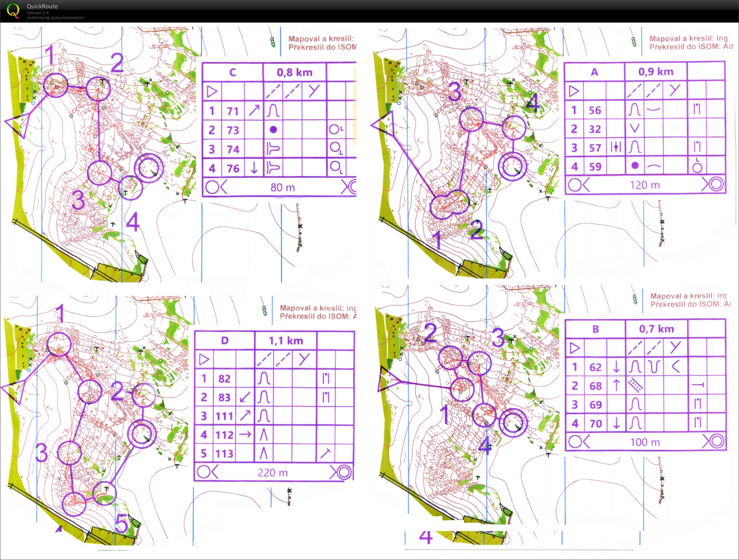This screenshot has height=560, width=739.
Task: Select the QuickRoute title text
Action: pos(42,6)
